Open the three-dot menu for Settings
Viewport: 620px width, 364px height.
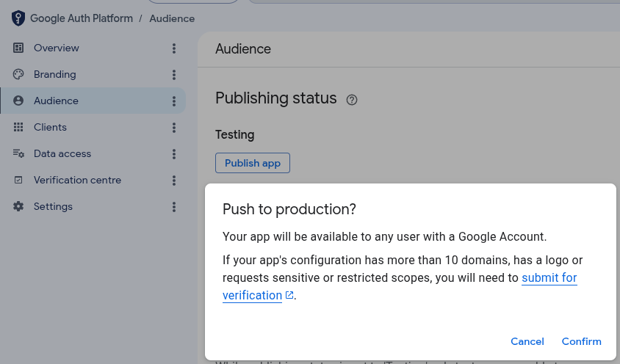[174, 207]
